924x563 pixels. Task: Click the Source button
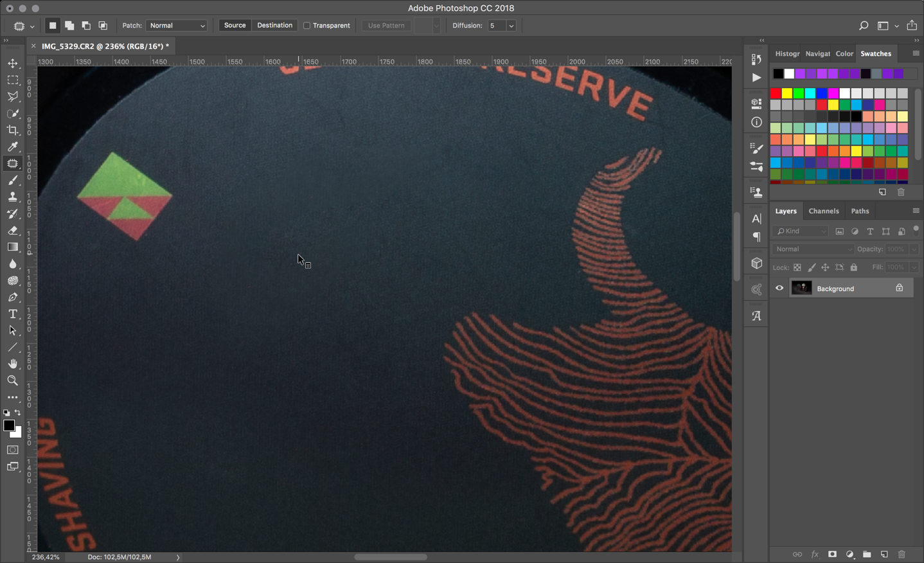point(235,26)
